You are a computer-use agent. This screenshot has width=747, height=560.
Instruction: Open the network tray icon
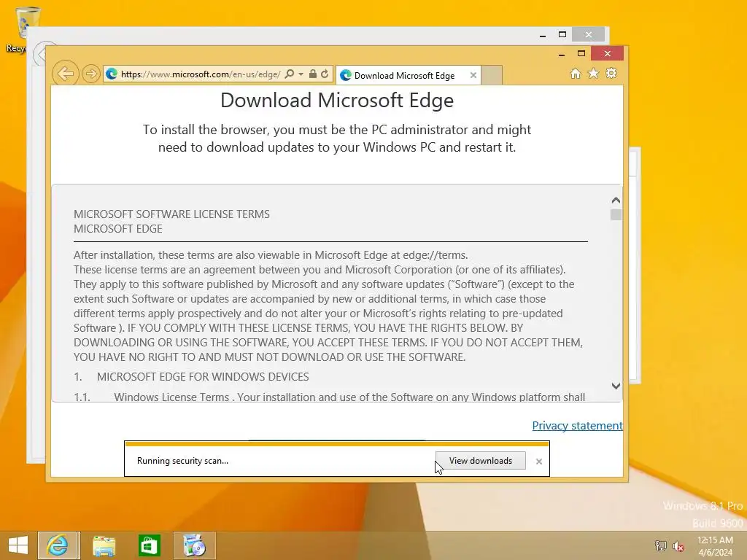point(661,546)
